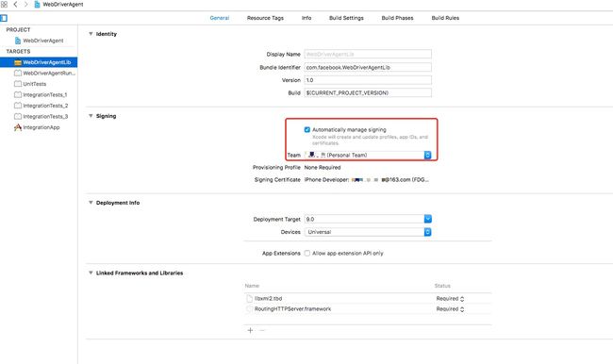Image resolution: width=613 pixels, height=364 pixels.
Task: Add a linked framework with plus
Action: click(x=250, y=330)
